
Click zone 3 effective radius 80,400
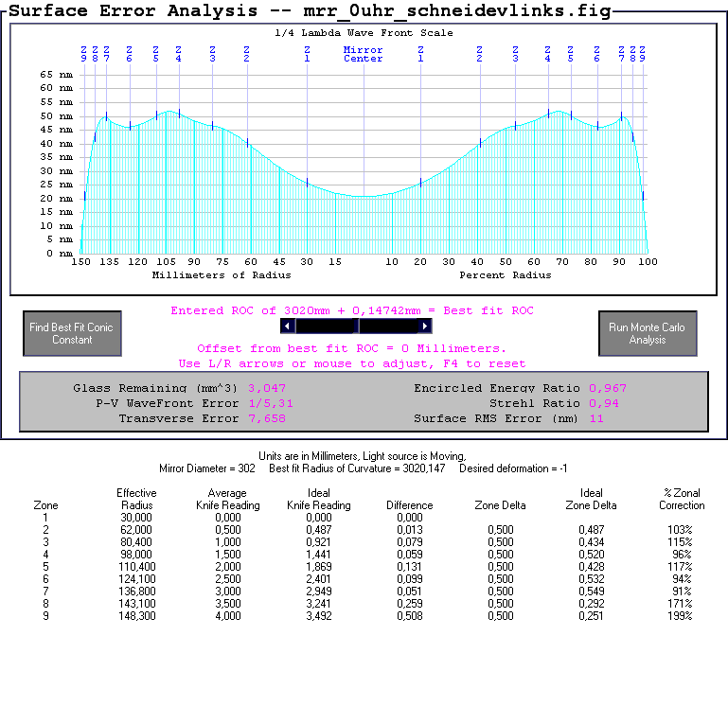coord(136,542)
